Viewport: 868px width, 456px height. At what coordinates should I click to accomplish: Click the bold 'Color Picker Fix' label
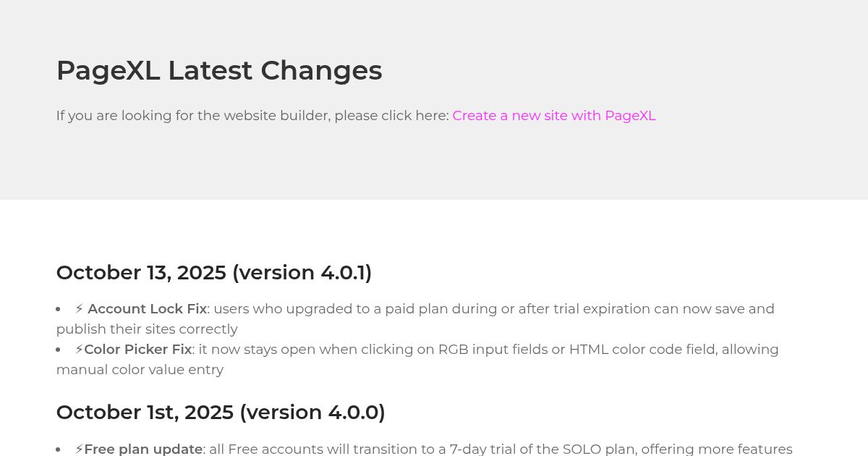137,350
